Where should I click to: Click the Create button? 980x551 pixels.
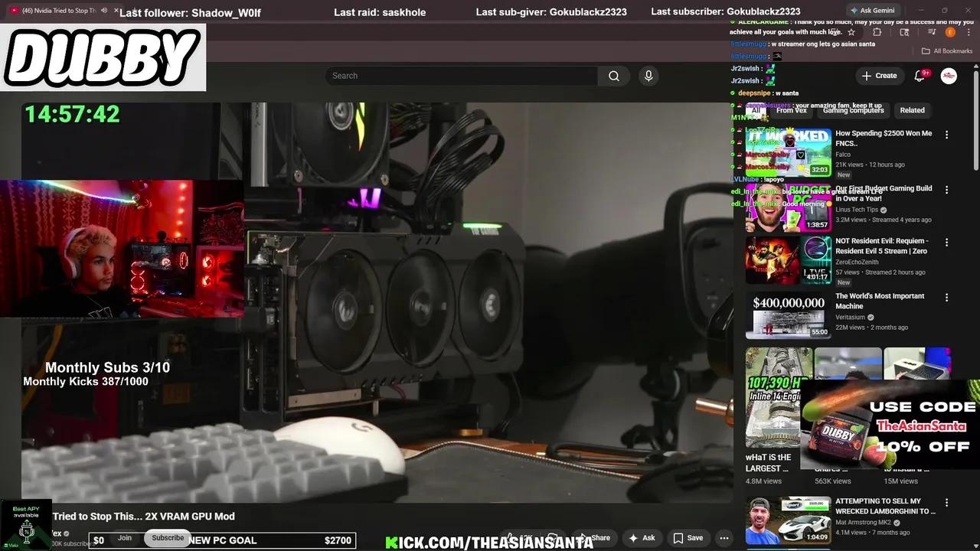pos(879,76)
